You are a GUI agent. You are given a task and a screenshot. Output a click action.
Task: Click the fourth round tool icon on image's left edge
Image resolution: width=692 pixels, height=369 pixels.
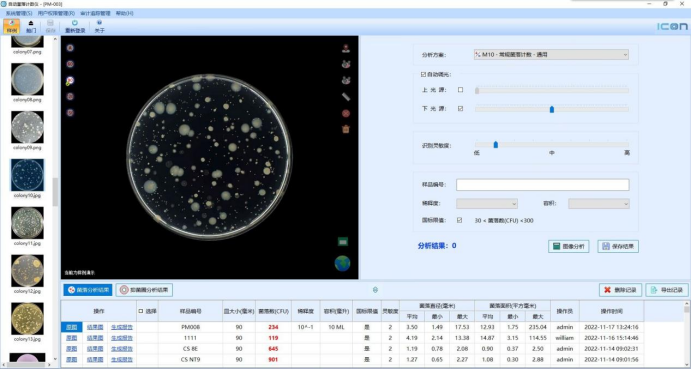(x=70, y=97)
